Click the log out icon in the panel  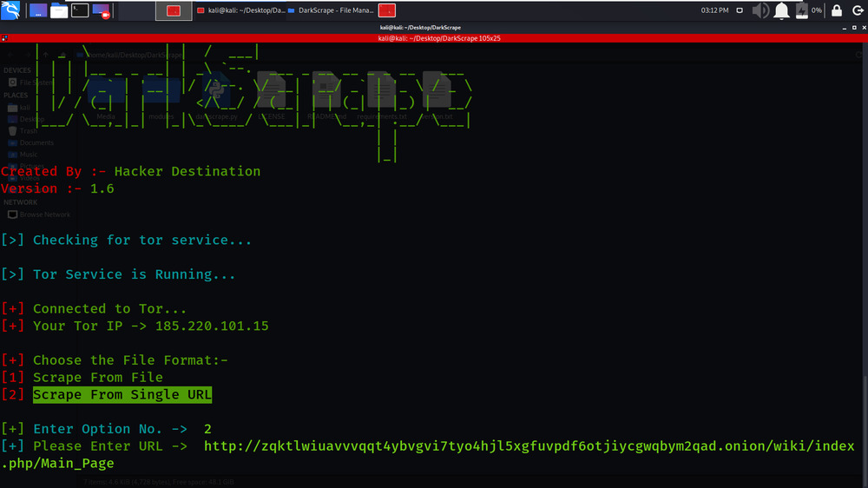858,10
